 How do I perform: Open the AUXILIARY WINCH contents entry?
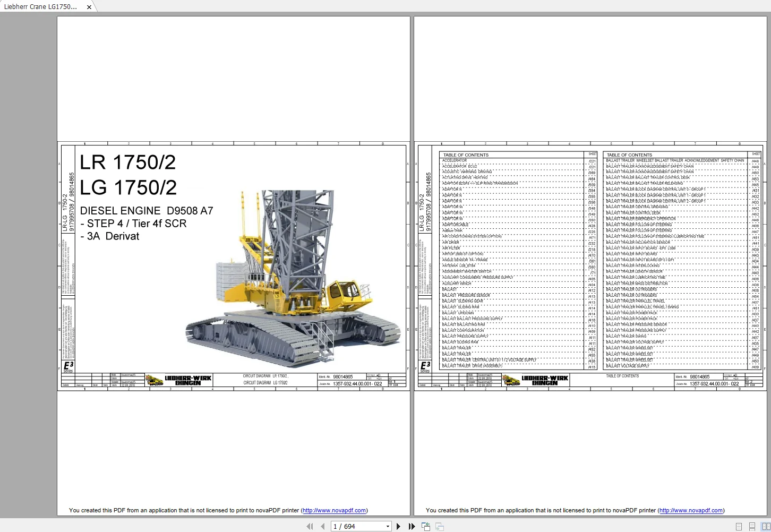(x=457, y=283)
